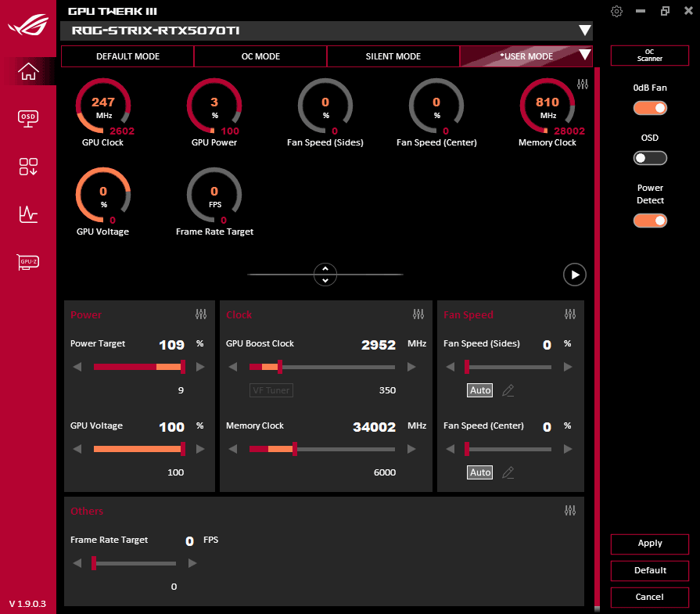Click the OC Scanner button

649,56
